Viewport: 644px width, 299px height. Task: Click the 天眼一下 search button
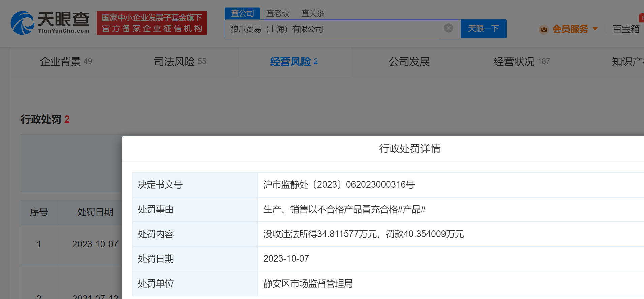[x=483, y=29]
